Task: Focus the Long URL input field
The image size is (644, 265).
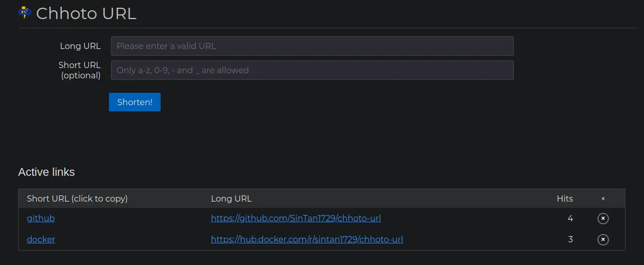Action: tap(312, 46)
